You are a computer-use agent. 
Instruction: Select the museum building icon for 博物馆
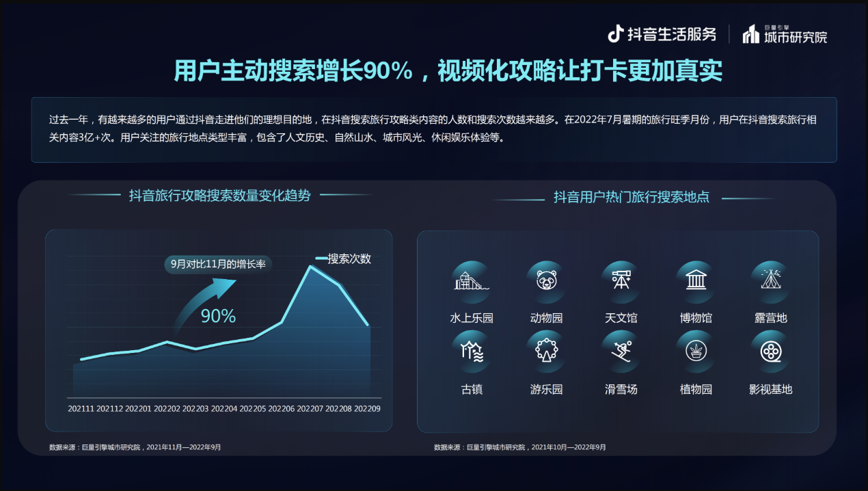[696, 280]
